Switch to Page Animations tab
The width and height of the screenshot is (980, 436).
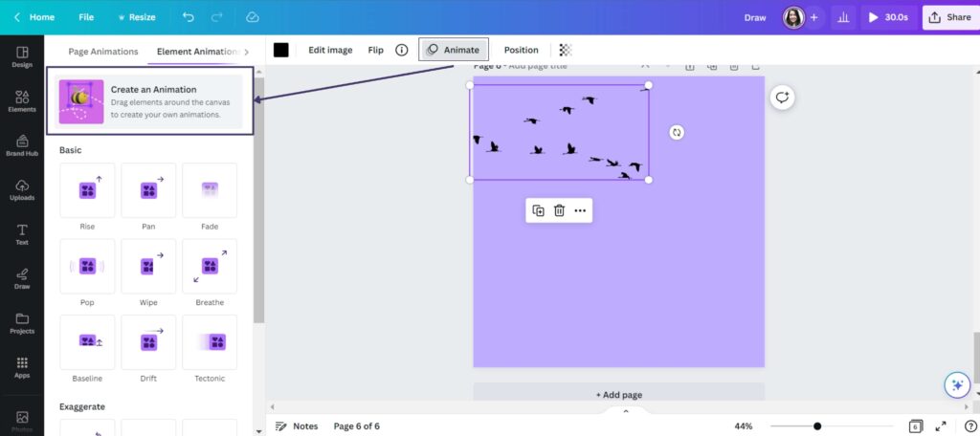click(x=103, y=52)
